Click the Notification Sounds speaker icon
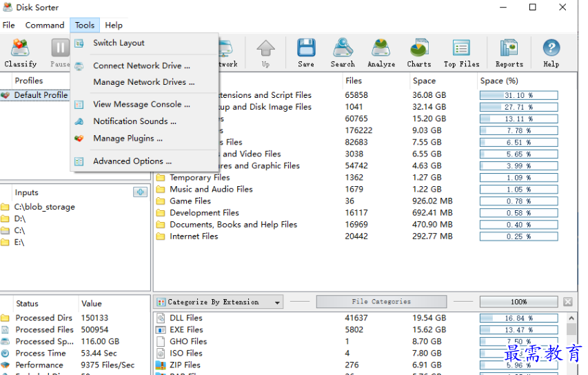Image resolution: width=588 pixels, height=375 pixels. [x=79, y=121]
